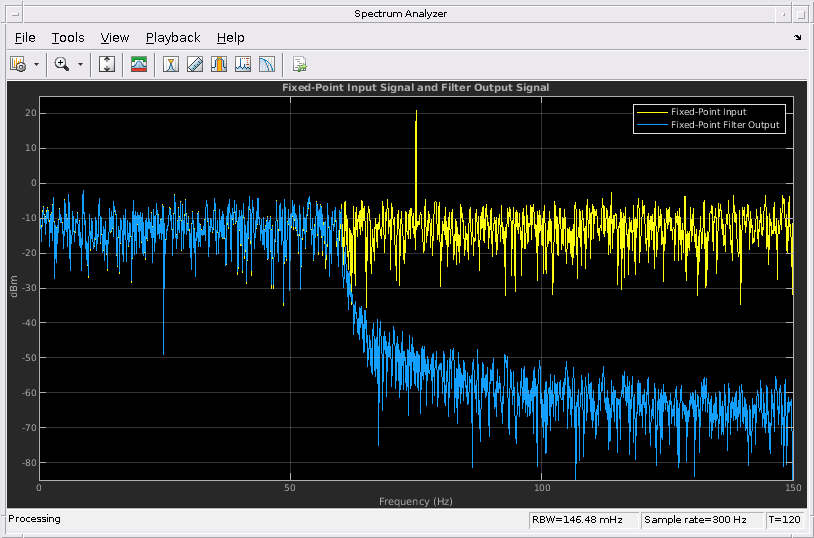This screenshot has height=538, width=814.
Task: Toggle Fixed-Point Filter Output trace in legend
Action: (x=724, y=125)
